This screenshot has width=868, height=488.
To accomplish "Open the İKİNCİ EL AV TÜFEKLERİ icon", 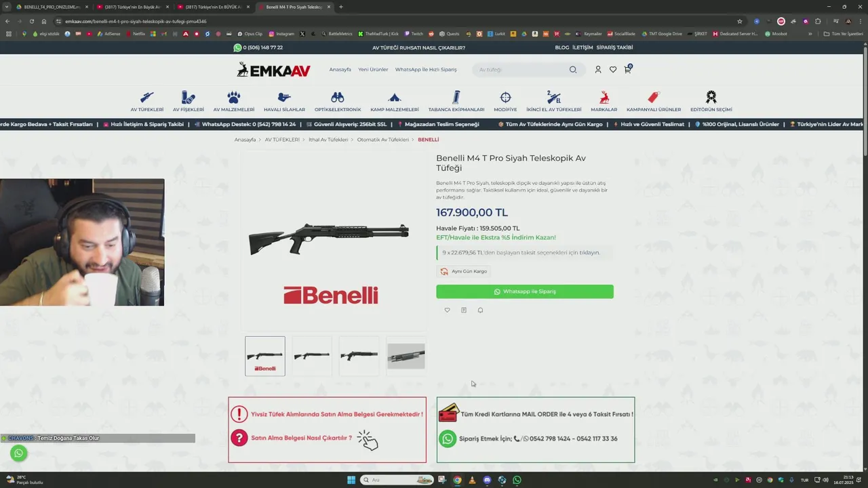I will (554, 98).
